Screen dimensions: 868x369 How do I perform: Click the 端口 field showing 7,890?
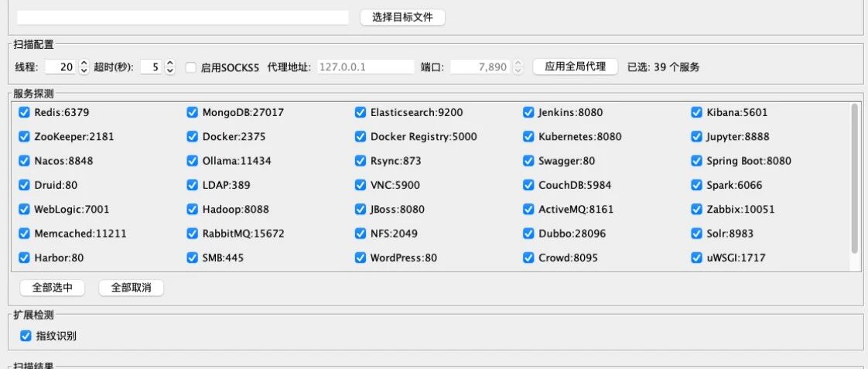(x=480, y=67)
